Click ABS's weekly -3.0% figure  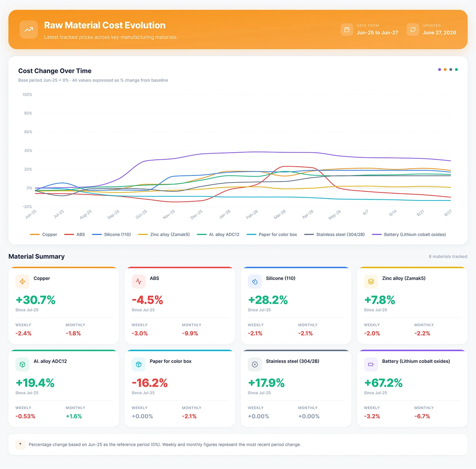[x=140, y=334]
